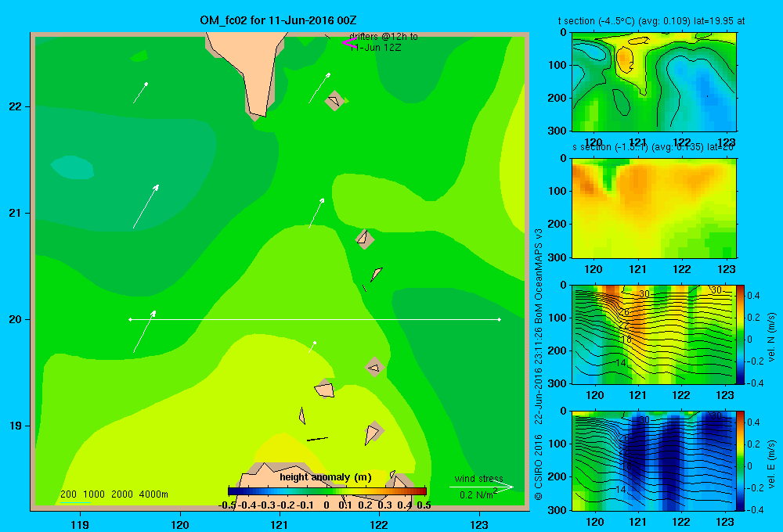The width and height of the screenshot is (783, 532).
Task: Click longitude tick label 121 on main map
Action: click(x=280, y=524)
